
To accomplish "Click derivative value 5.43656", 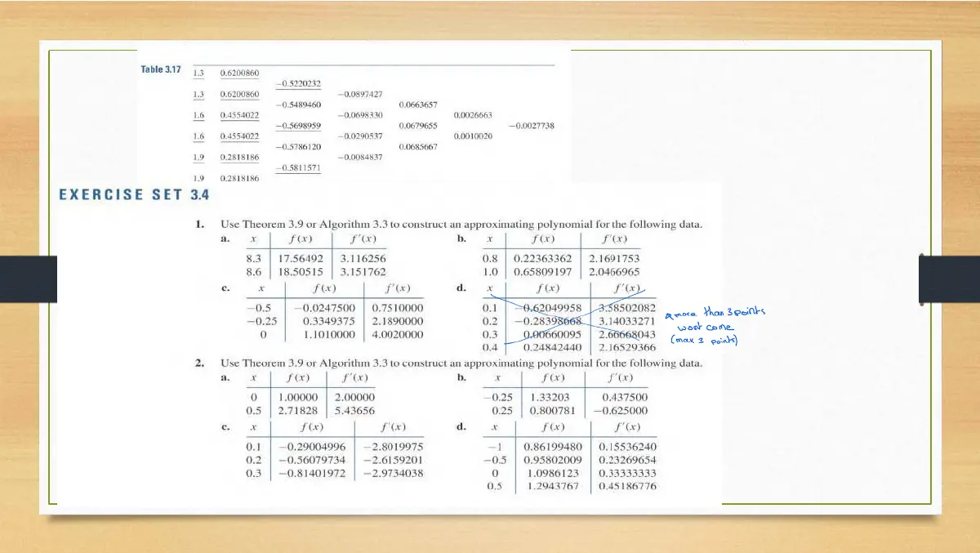I will tap(355, 410).
